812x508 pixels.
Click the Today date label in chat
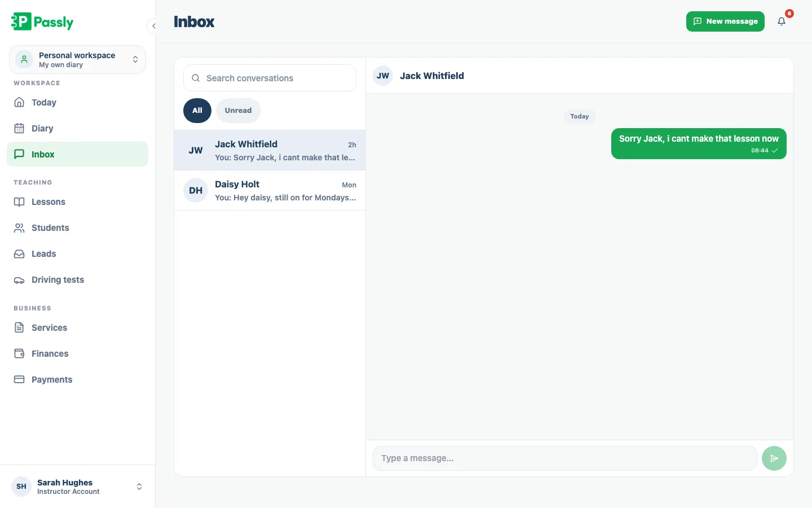click(x=579, y=116)
